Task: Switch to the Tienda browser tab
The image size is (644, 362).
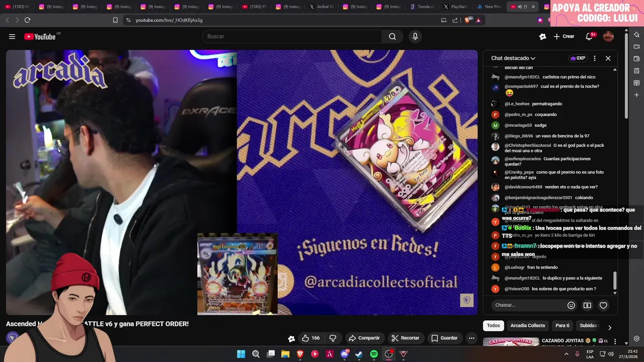Action: tap(422, 7)
